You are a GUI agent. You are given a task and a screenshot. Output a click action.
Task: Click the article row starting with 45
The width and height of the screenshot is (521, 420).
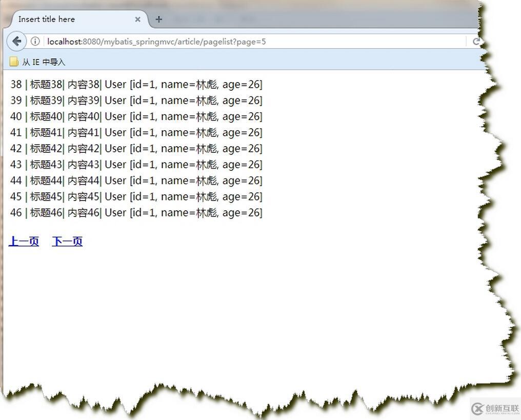pos(136,196)
